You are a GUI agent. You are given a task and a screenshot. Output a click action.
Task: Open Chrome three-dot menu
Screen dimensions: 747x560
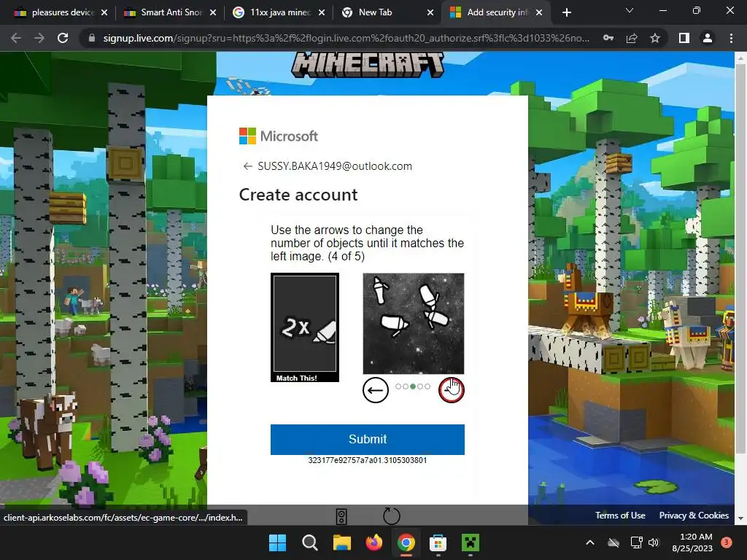click(x=731, y=38)
